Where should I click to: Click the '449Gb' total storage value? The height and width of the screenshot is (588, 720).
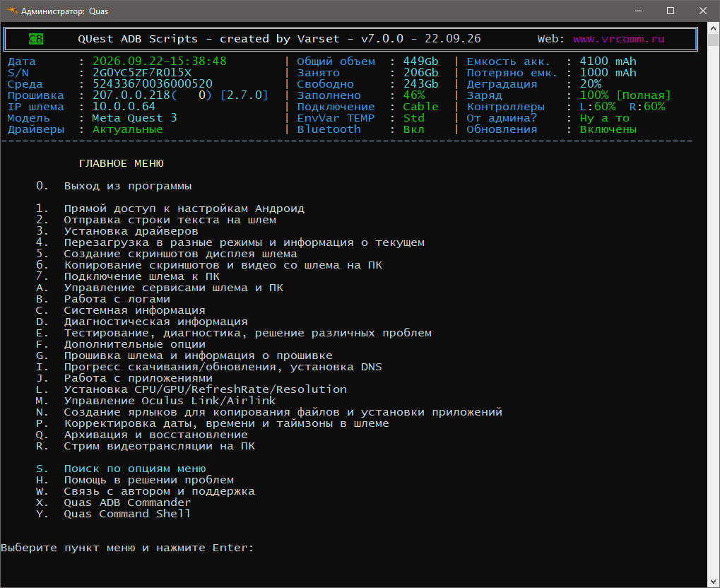coord(420,61)
